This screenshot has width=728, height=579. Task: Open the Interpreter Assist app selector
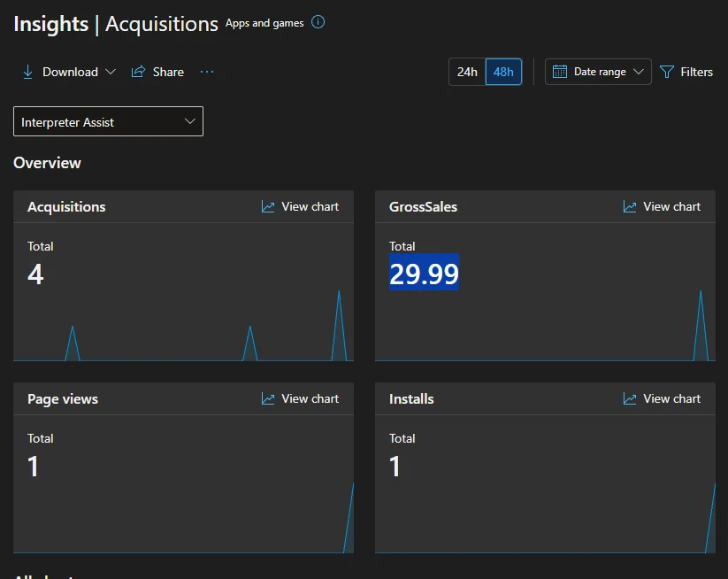coord(108,121)
